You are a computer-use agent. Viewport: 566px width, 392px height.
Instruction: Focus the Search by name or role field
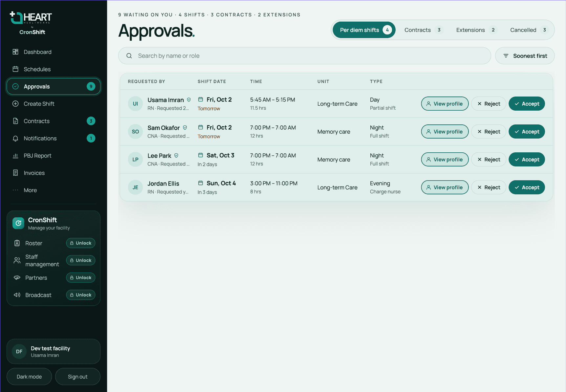tap(305, 56)
